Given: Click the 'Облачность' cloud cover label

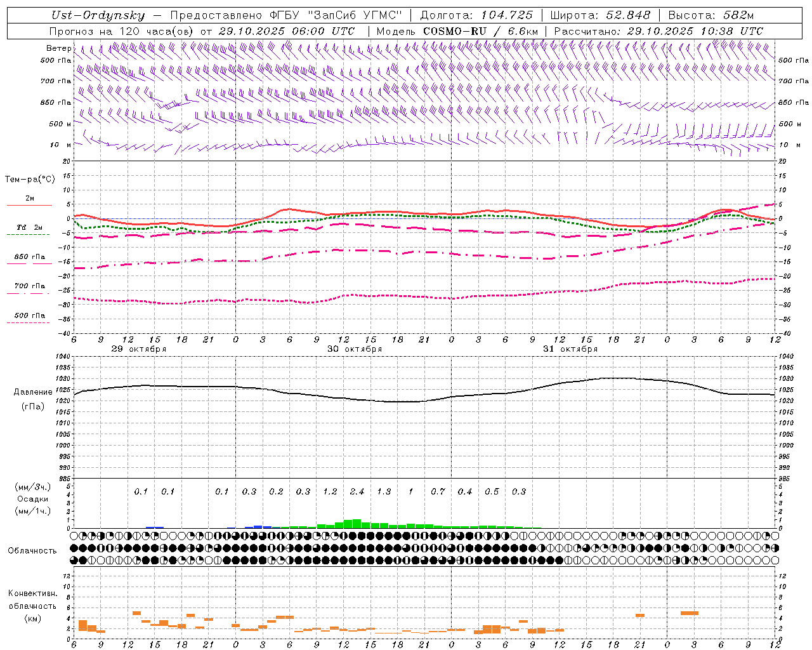Looking at the screenshot, I should (x=32, y=550).
